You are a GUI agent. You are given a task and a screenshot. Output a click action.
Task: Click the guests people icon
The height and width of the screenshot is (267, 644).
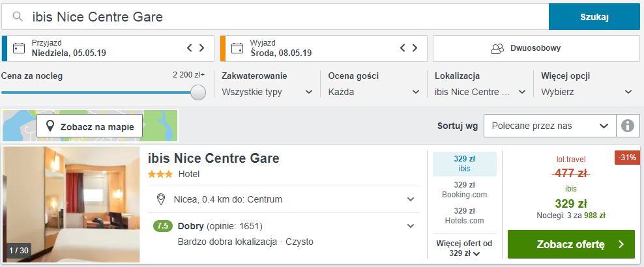[497, 48]
